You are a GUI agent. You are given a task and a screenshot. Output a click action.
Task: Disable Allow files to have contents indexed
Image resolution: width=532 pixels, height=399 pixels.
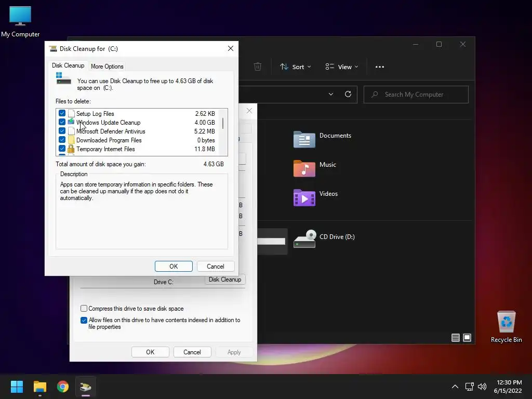click(84, 320)
